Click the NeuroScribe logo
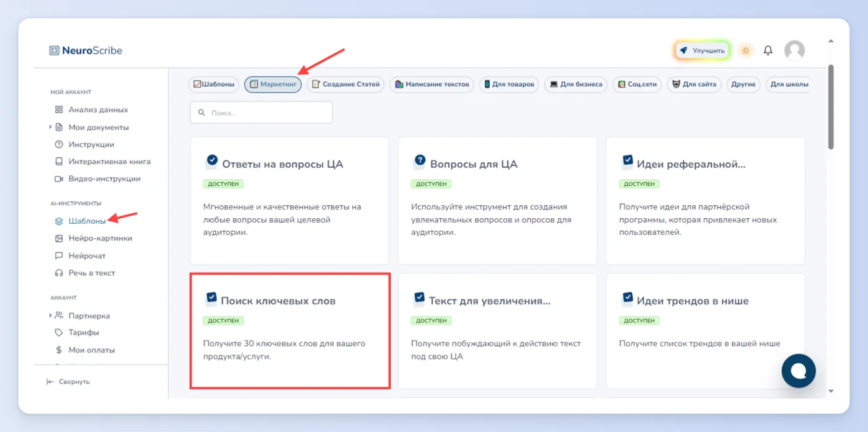Viewport: 868px width, 432px height. (x=86, y=50)
